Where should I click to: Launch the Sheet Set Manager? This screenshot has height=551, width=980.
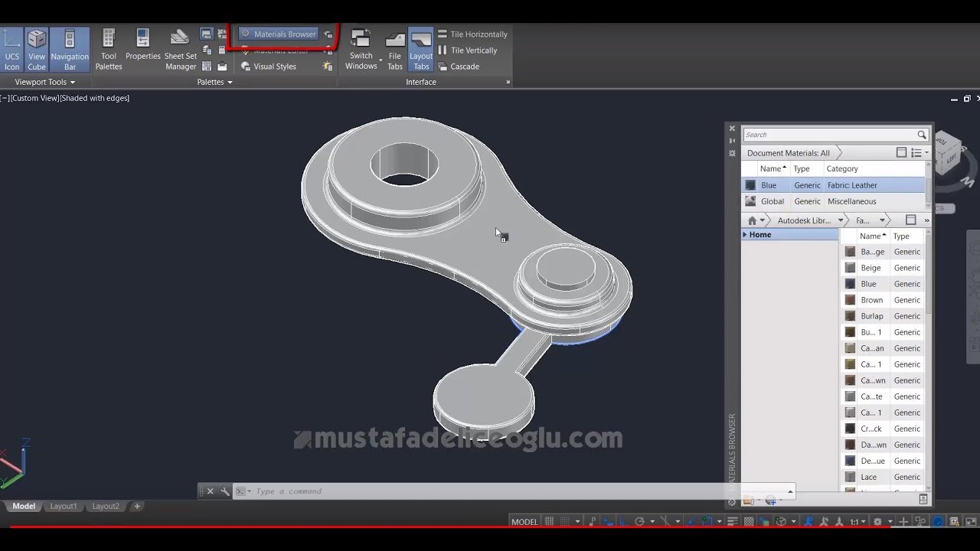pos(180,50)
